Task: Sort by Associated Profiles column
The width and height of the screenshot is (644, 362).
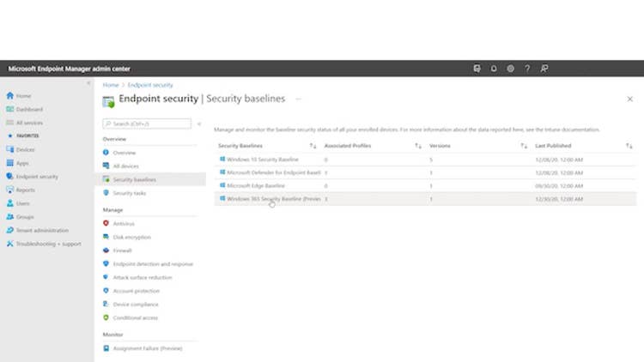Action: click(419, 146)
